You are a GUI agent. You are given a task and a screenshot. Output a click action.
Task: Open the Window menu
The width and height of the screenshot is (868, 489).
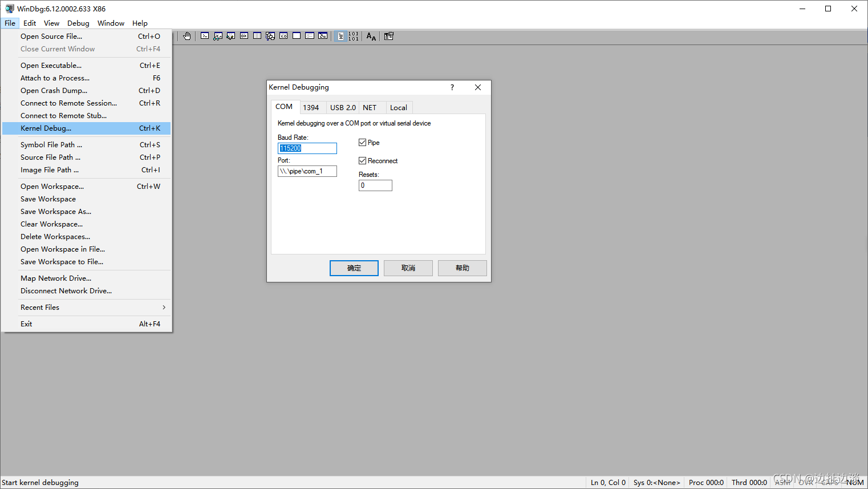click(x=111, y=23)
